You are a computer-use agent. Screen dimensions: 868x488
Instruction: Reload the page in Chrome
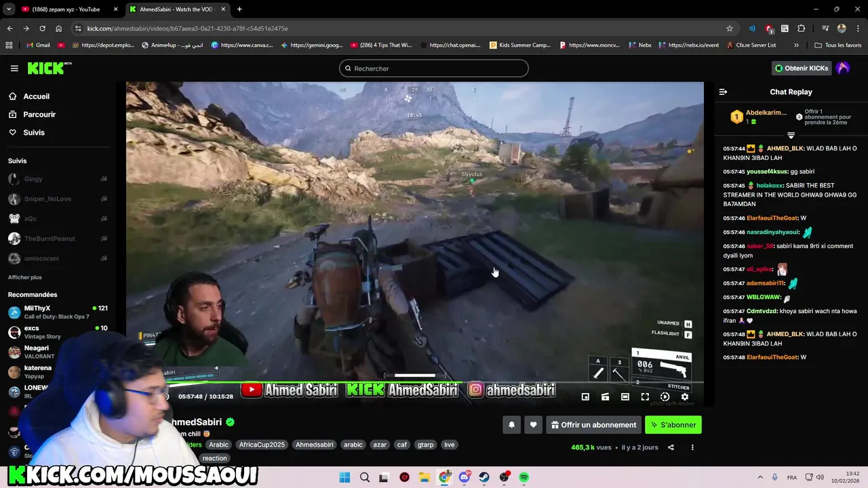click(42, 28)
